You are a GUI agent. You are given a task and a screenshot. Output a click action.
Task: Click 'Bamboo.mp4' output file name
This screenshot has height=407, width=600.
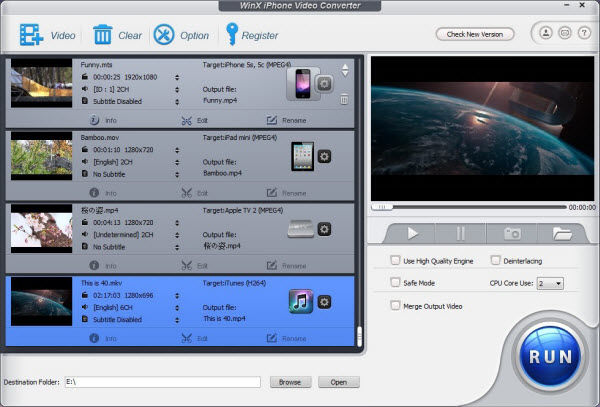click(222, 173)
